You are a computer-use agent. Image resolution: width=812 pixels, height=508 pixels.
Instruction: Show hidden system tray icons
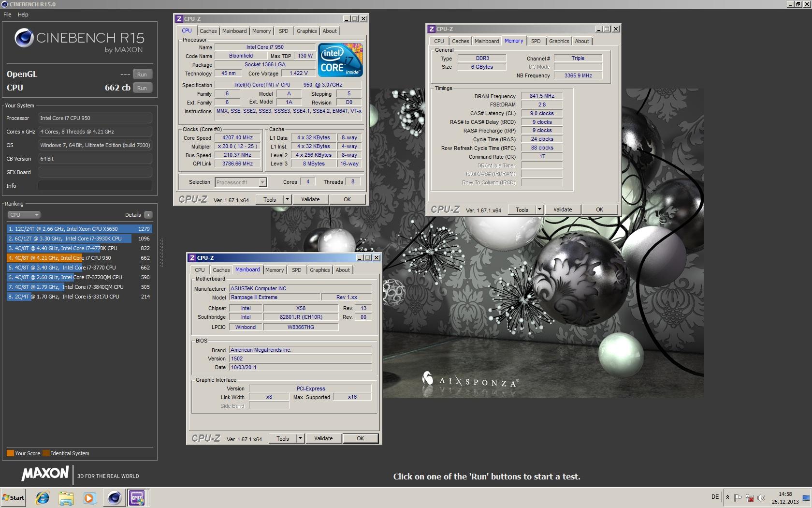coord(727,497)
